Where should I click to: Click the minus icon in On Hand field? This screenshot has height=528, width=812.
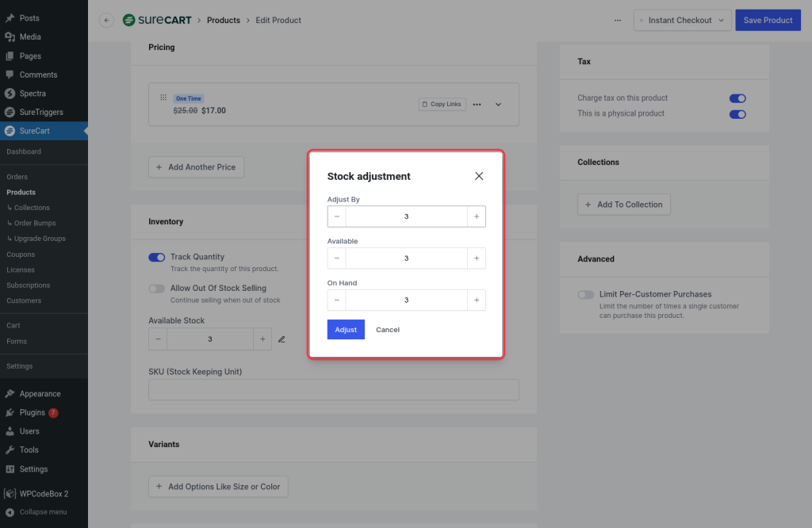pos(337,300)
